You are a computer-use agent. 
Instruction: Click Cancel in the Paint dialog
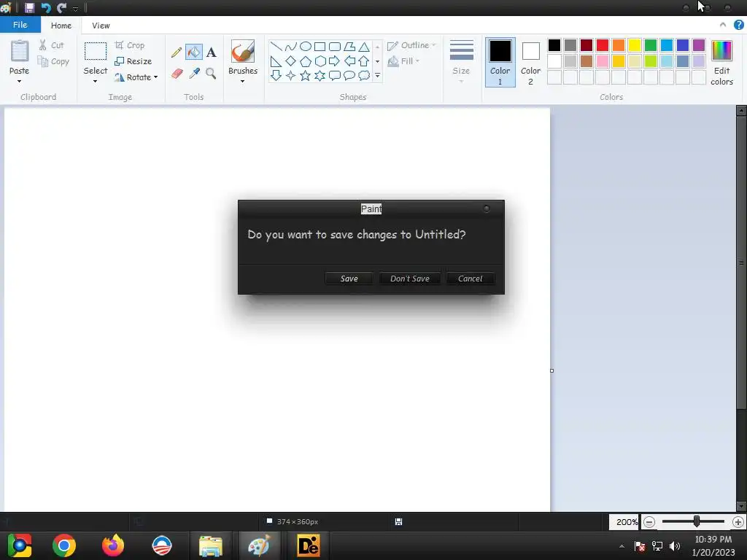[x=471, y=279]
